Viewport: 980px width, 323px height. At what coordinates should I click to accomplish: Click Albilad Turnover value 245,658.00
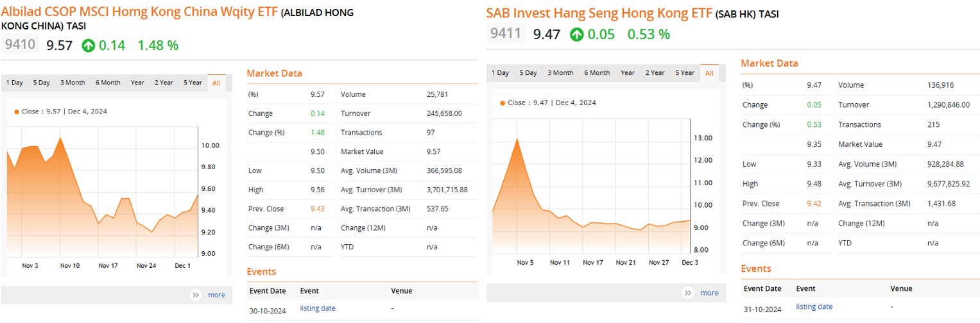[x=444, y=113]
